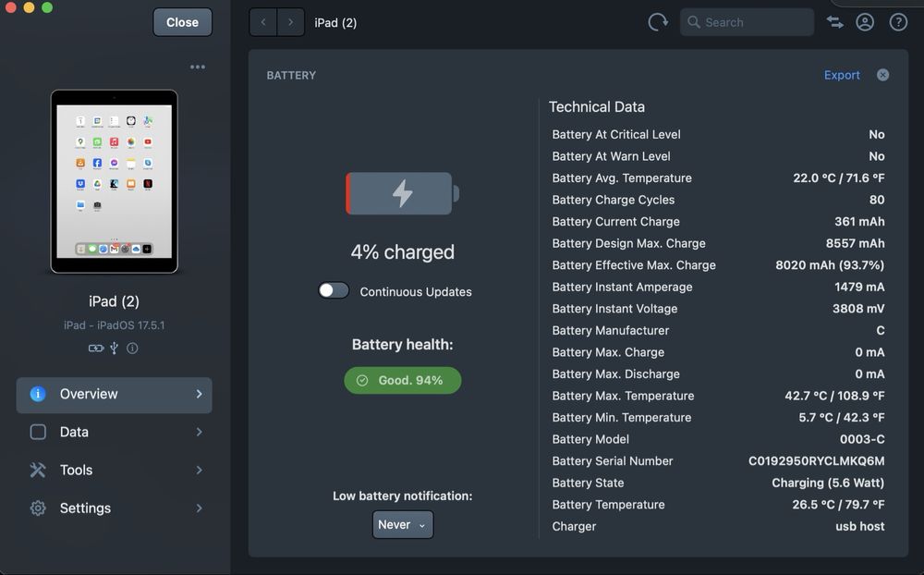Click the Settings gear icon
Screen dimensions: 924x575
coord(38,508)
